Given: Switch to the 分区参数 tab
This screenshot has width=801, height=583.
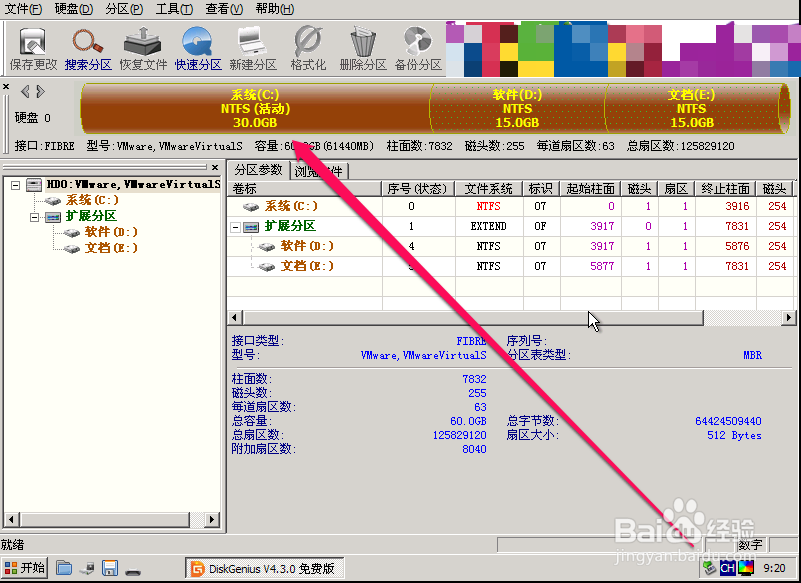Looking at the screenshot, I should coord(258,170).
